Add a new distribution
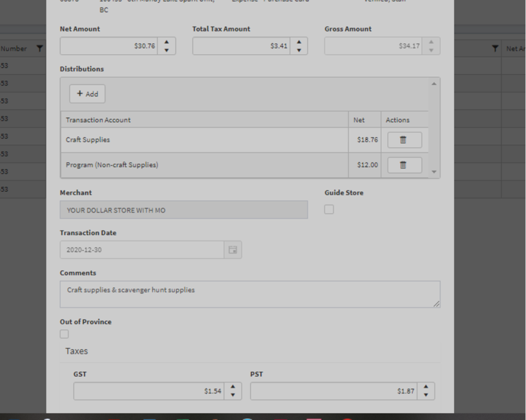Viewport: 526px width, 420px height. [x=87, y=94]
